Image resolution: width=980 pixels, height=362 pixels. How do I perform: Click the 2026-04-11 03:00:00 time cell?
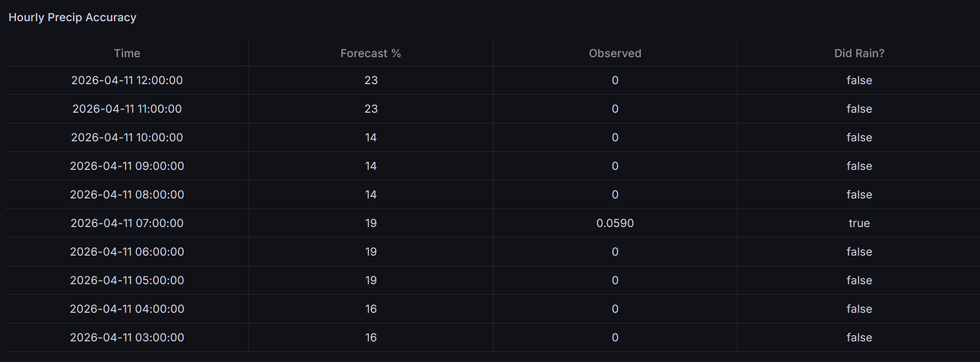[x=127, y=338]
